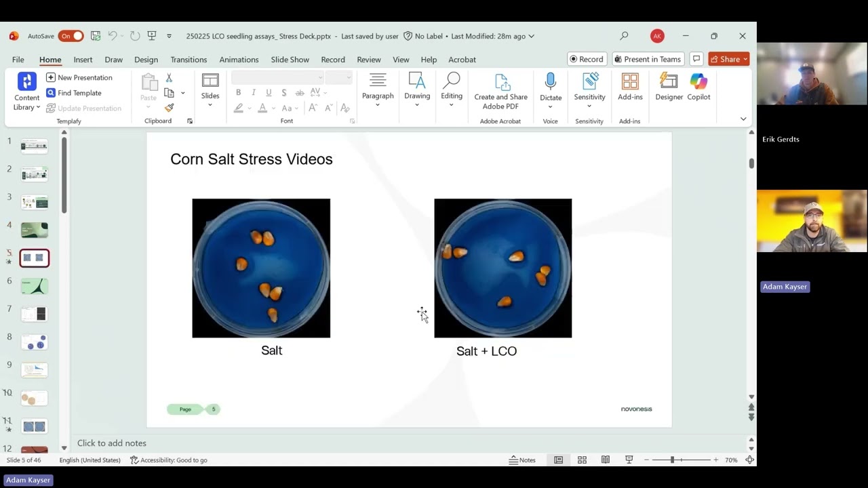
Task: Click the Save icon in title bar
Action: click(x=96, y=36)
